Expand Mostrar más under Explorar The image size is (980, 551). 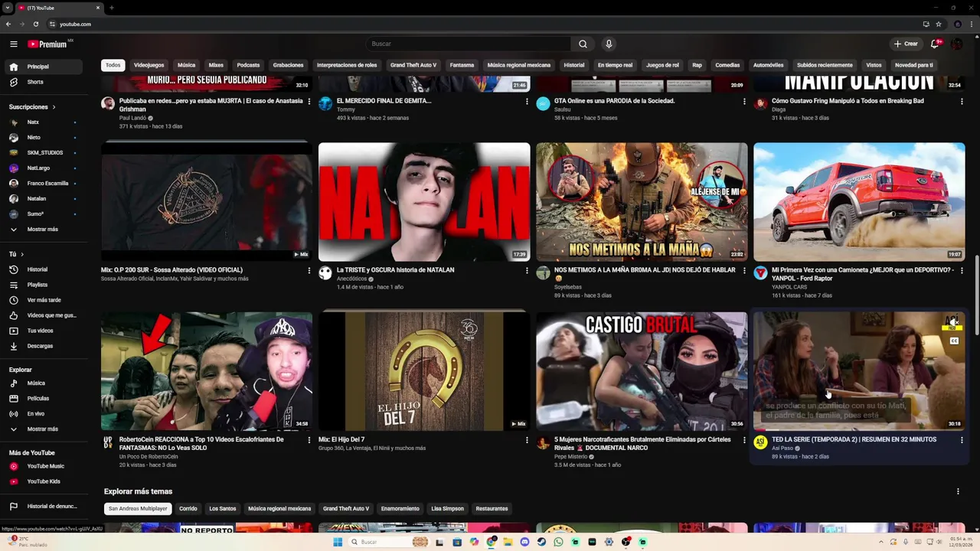pos(43,429)
